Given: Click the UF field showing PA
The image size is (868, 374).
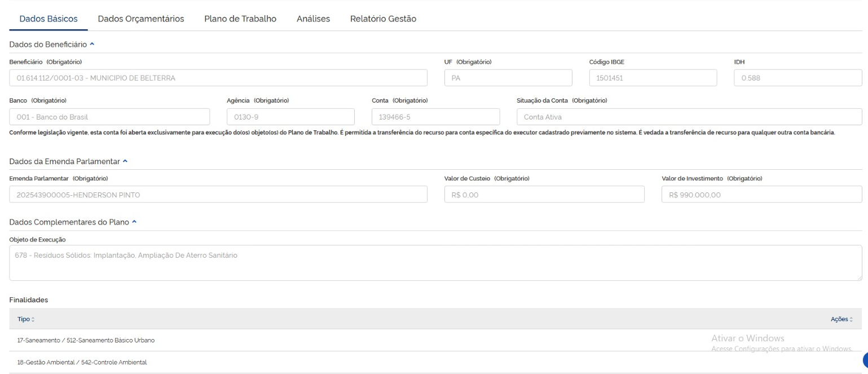Looking at the screenshot, I should 508,78.
